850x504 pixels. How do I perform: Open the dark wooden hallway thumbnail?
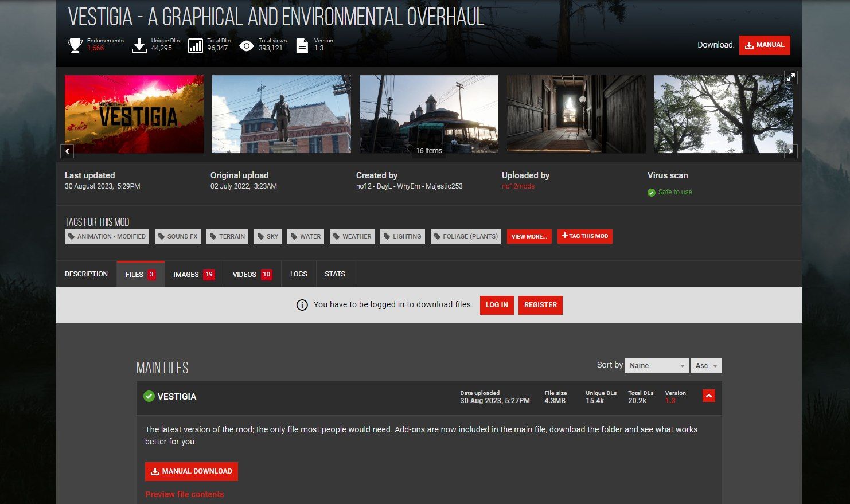click(576, 114)
